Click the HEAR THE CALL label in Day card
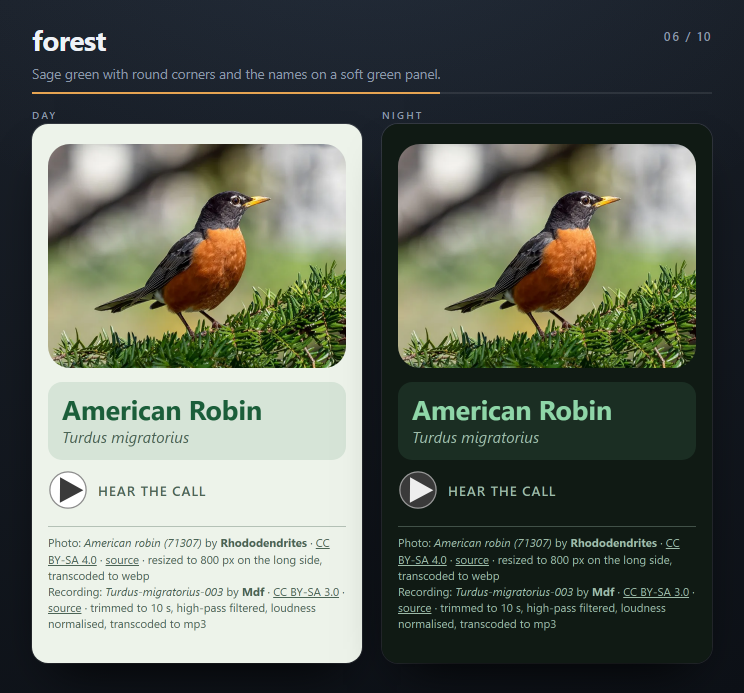This screenshot has width=744, height=693. (152, 491)
